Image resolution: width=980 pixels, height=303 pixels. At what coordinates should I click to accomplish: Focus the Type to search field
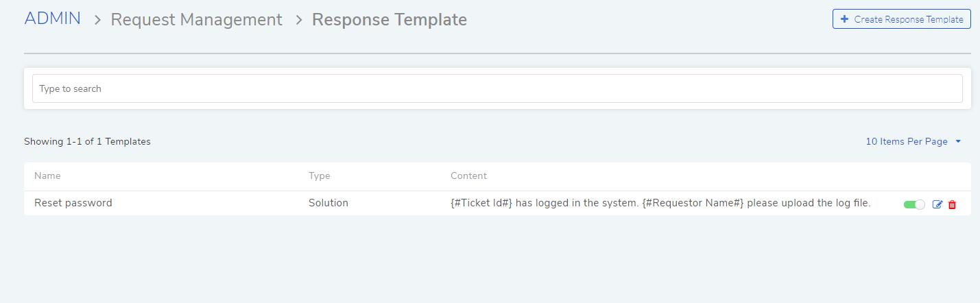(497, 88)
